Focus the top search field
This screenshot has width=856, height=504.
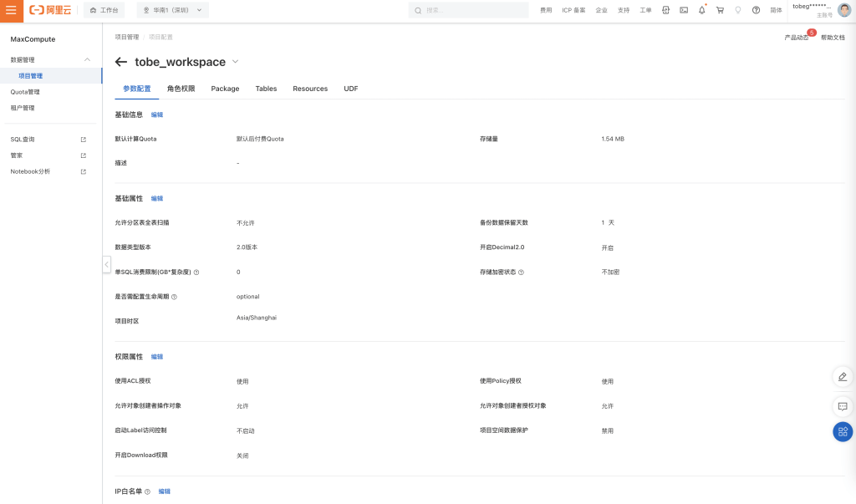tap(468, 10)
